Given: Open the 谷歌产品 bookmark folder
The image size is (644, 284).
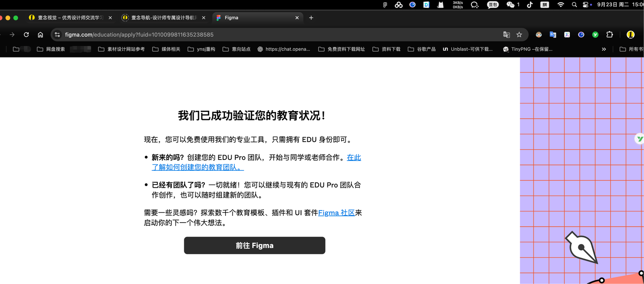Looking at the screenshot, I should pyautogui.click(x=422, y=49).
